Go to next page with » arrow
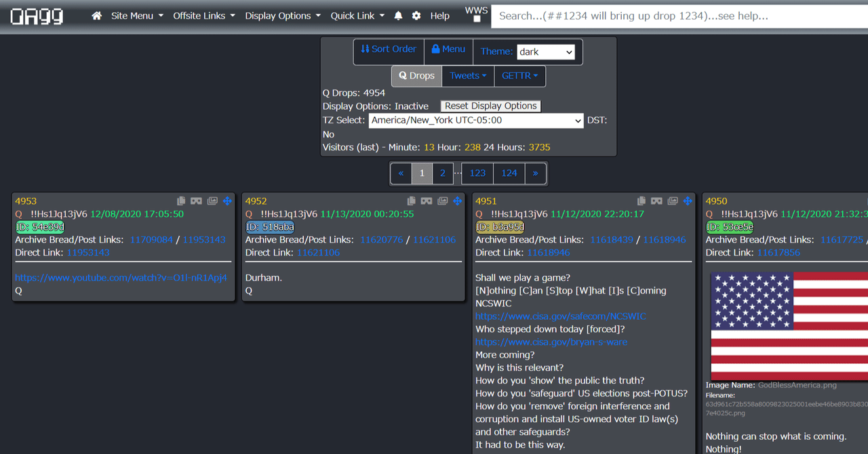This screenshot has height=454, width=868. point(535,173)
